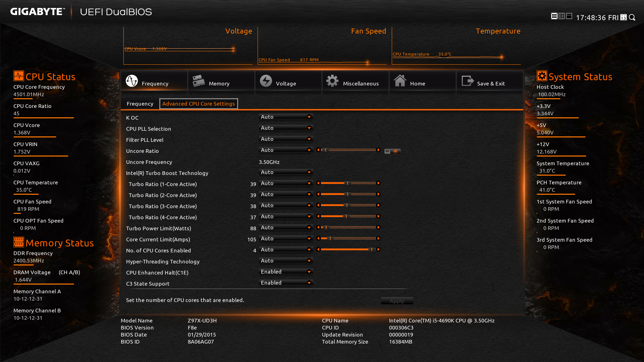644x362 pixels.
Task: Click the magnifier search icon
Action: (x=632, y=17)
